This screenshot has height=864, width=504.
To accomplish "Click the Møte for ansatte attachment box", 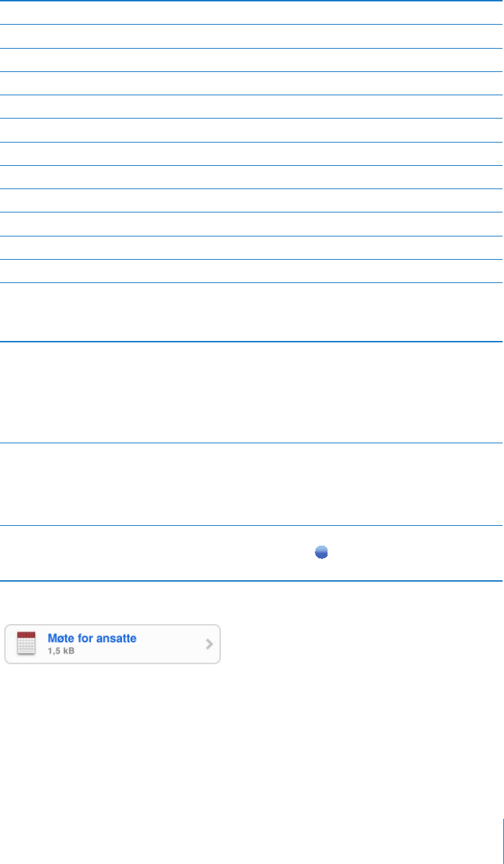I will [x=113, y=644].
